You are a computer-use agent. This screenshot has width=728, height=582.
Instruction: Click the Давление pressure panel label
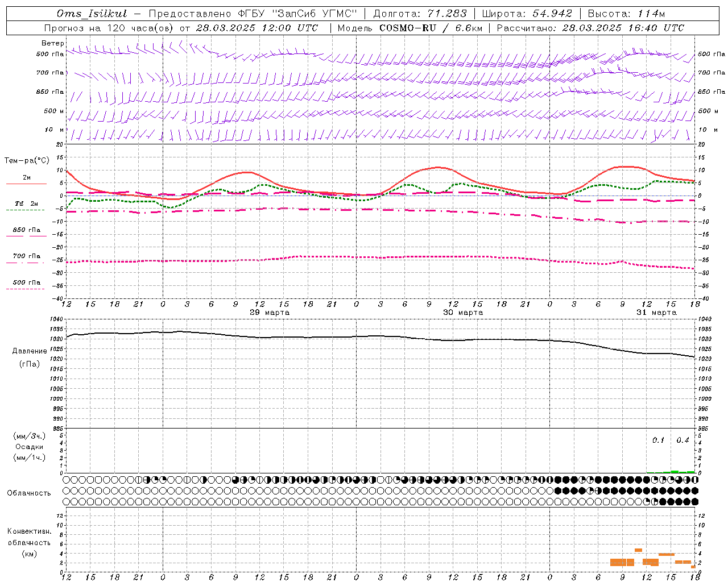(x=30, y=351)
